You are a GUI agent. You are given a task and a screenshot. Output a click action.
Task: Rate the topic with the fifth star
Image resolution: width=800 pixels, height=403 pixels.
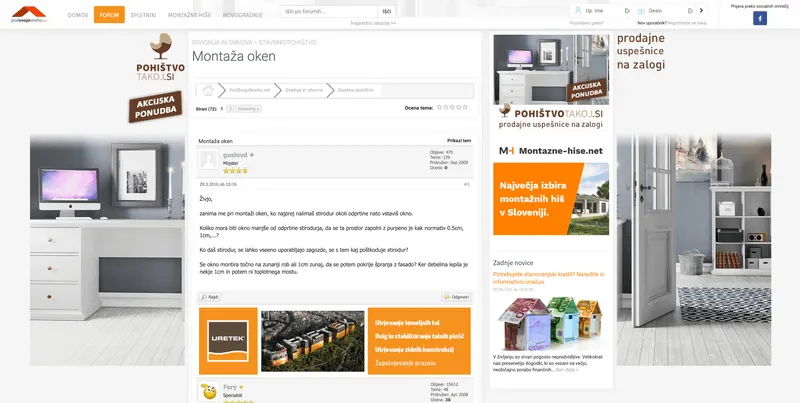(x=465, y=107)
